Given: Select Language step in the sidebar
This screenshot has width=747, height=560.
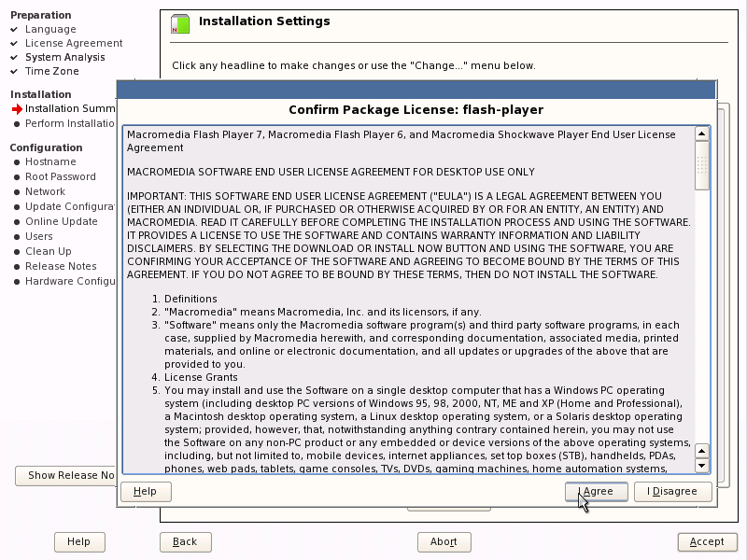Looking at the screenshot, I should 50,30.
